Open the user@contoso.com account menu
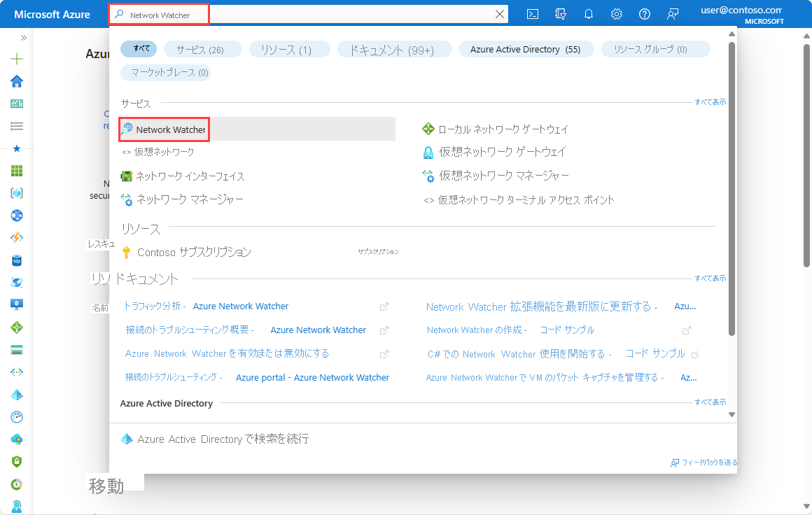The height and width of the screenshot is (515, 812). point(741,15)
